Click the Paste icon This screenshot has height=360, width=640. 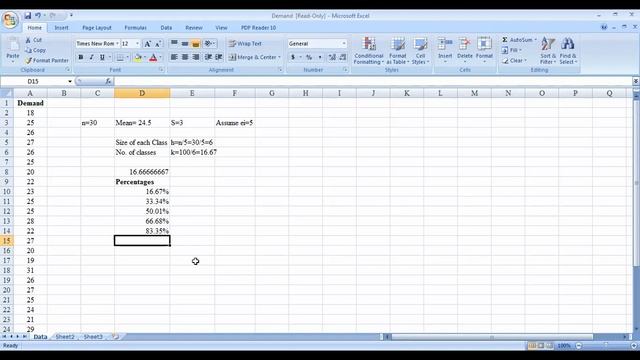pos(13,45)
